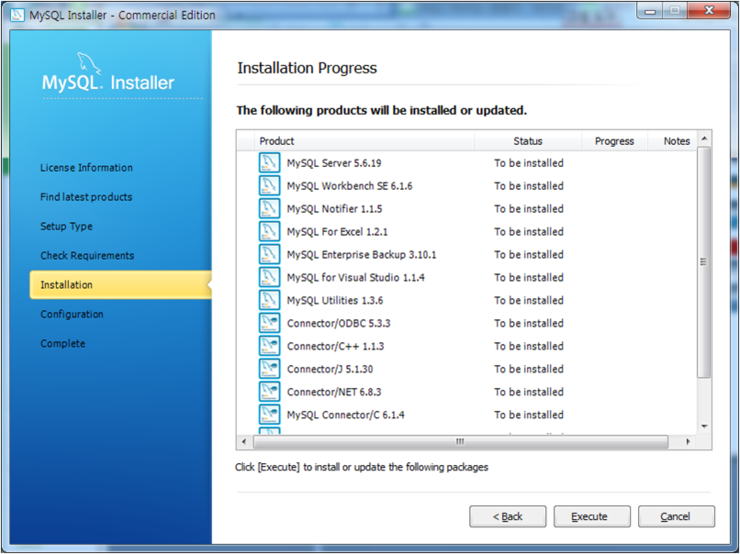The height and width of the screenshot is (554, 740).
Task: Select the highlighted Installation step
Action: pyautogui.click(x=120, y=285)
